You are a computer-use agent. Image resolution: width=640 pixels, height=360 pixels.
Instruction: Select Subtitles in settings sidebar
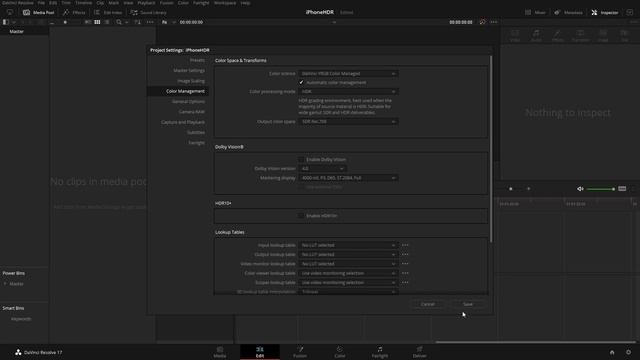pyautogui.click(x=196, y=132)
